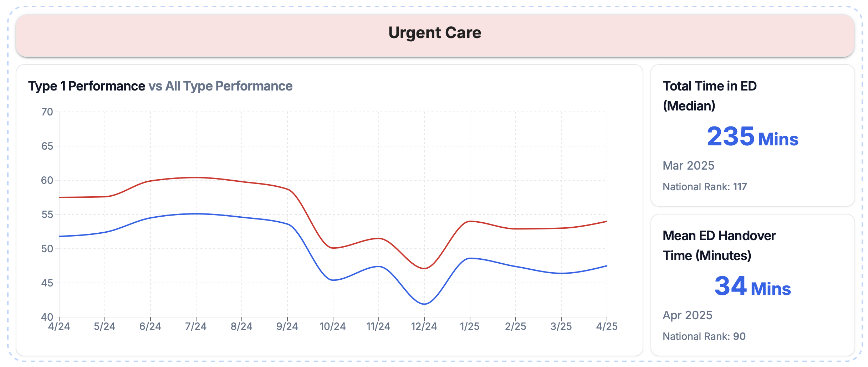This screenshot has width=868, height=367.
Task: Click the Mar 2025 date text
Action: tap(688, 166)
